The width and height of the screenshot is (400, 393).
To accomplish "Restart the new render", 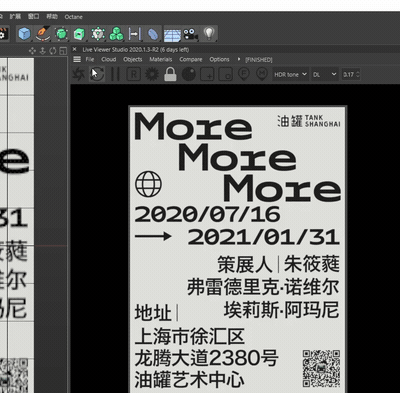I will 97,74.
